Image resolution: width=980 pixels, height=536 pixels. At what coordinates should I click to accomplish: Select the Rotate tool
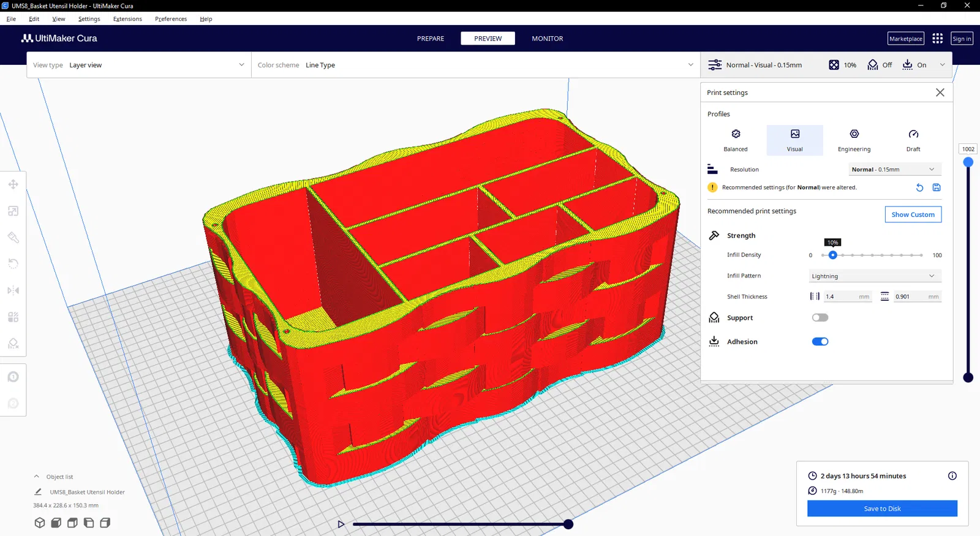(13, 264)
